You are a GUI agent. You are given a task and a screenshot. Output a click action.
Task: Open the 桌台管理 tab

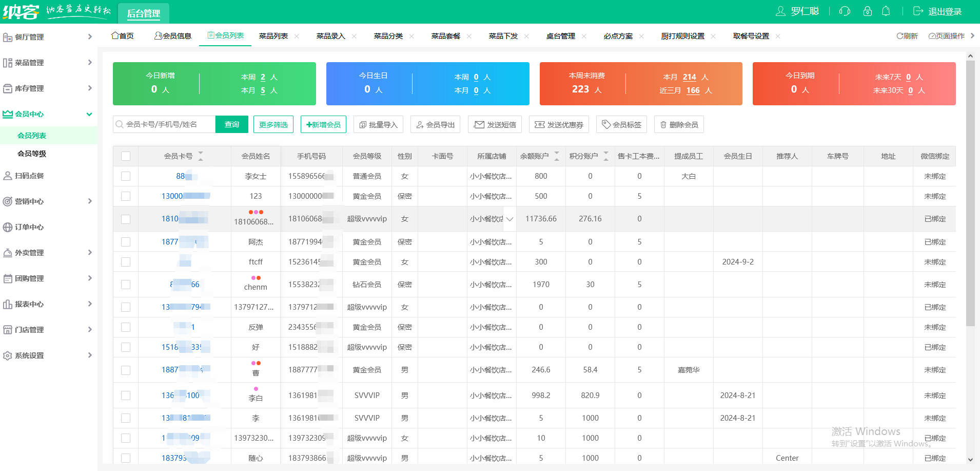pos(560,35)
